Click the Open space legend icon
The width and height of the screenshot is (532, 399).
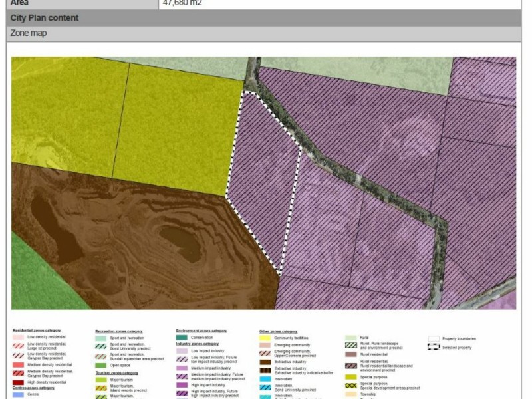101,365
